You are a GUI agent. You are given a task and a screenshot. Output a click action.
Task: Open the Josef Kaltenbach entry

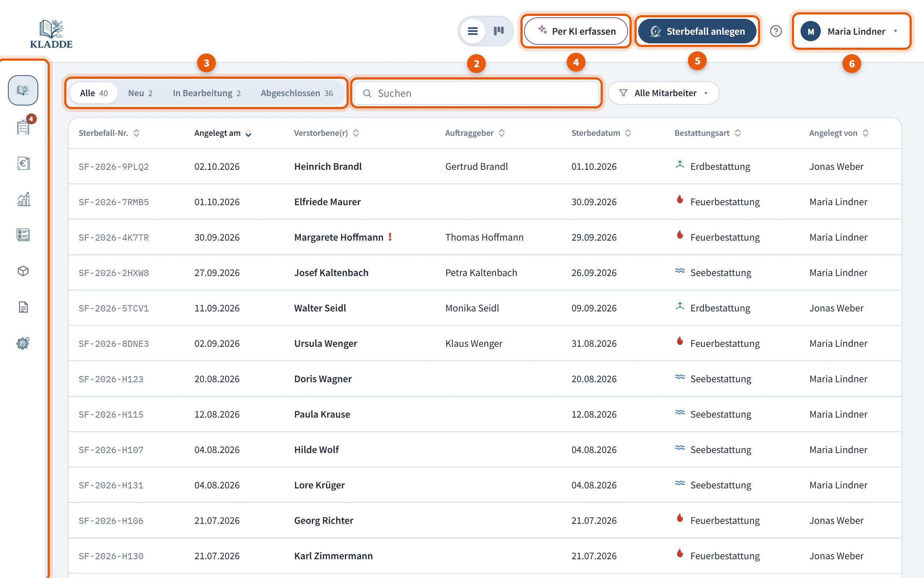331,272
